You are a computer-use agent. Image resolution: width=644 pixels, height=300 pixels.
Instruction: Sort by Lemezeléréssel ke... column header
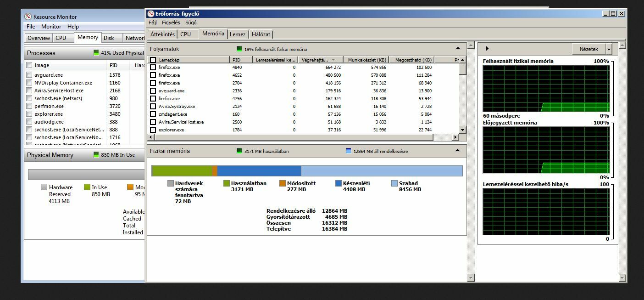[275, 60]
